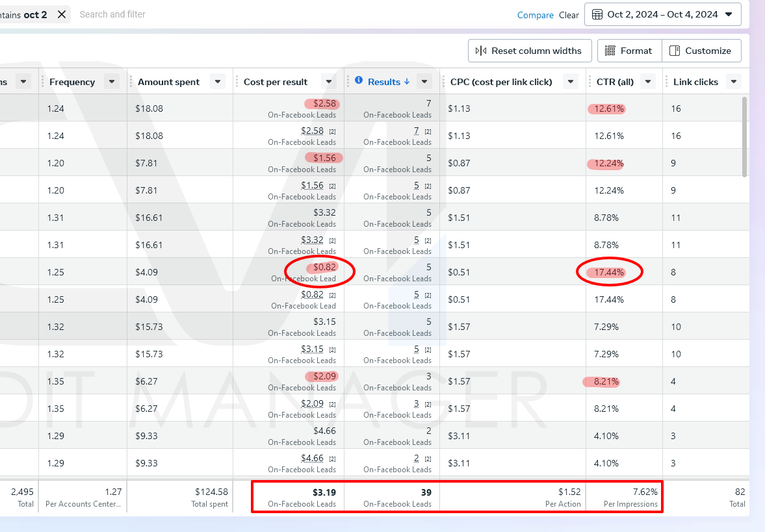The image size is (765, 532).
Task: Click the Customize columns icon
Action: [x=675, y=51]
